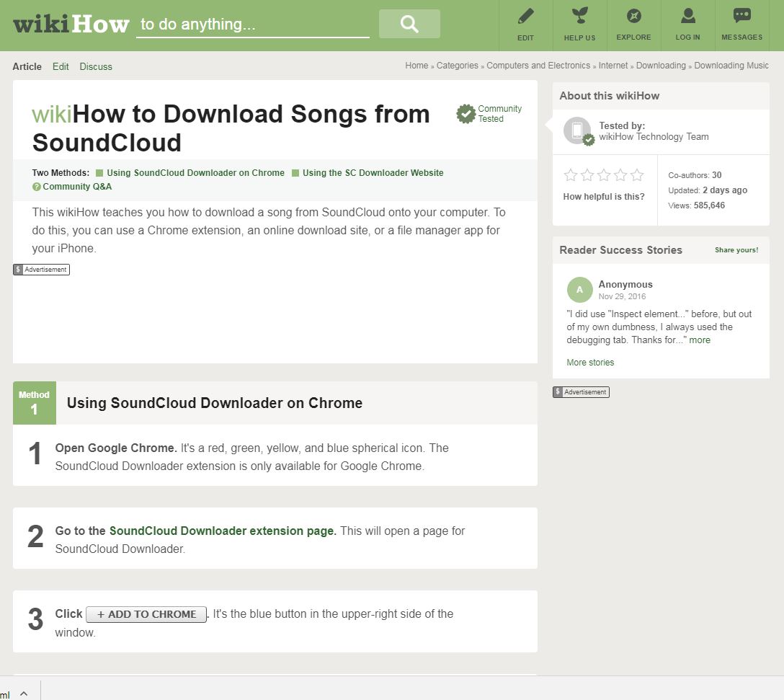Image resolution: width=784 pixels, height=700 pixels.
Task: Switch to the Edit tab
Action: coord(61,66)
